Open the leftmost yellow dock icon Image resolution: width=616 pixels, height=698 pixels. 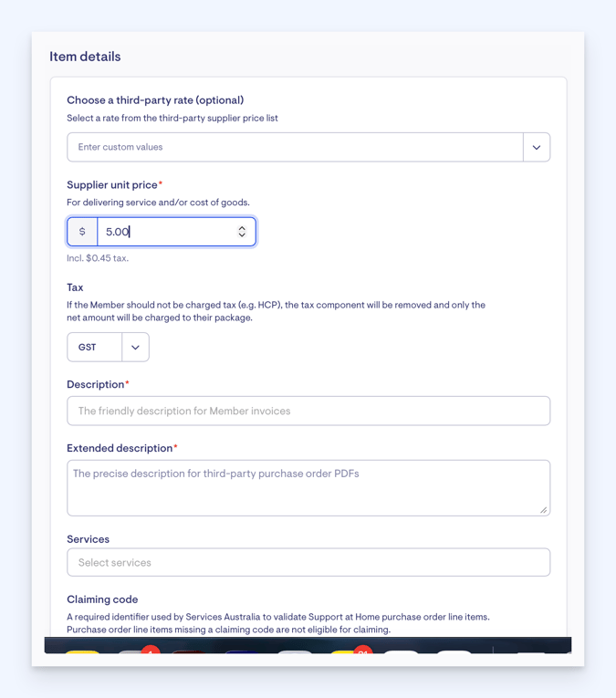(x=83, y=651)
